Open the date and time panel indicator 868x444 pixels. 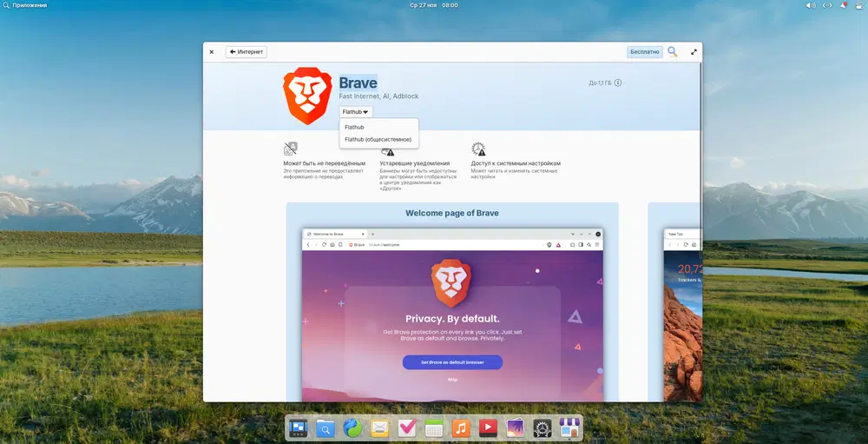point(433,5)
